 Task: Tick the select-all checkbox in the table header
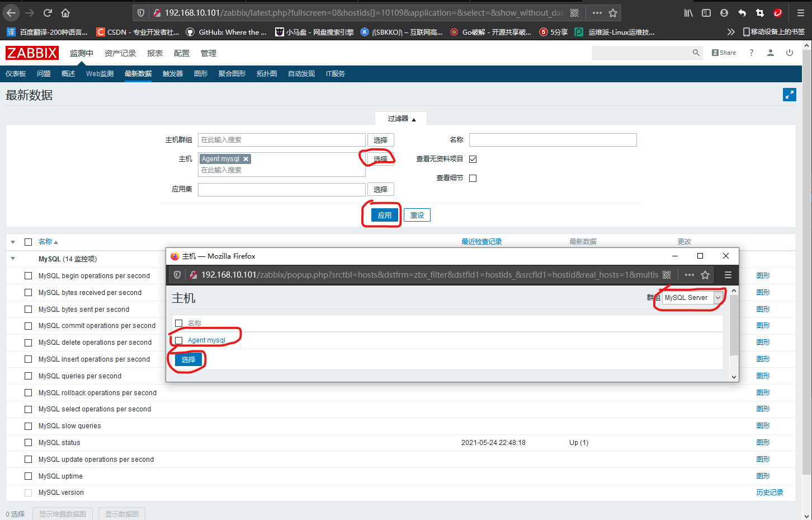(28, 242)
